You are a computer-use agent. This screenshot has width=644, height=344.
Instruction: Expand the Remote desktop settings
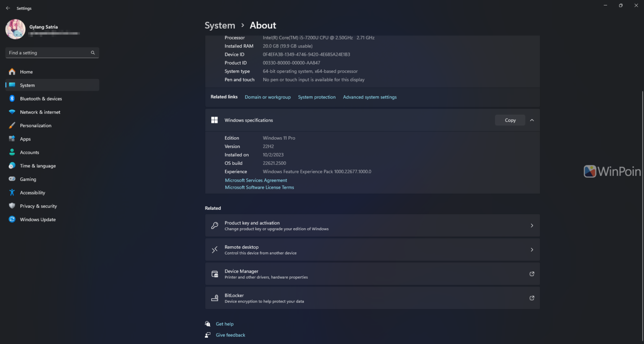tap(372, 249)
